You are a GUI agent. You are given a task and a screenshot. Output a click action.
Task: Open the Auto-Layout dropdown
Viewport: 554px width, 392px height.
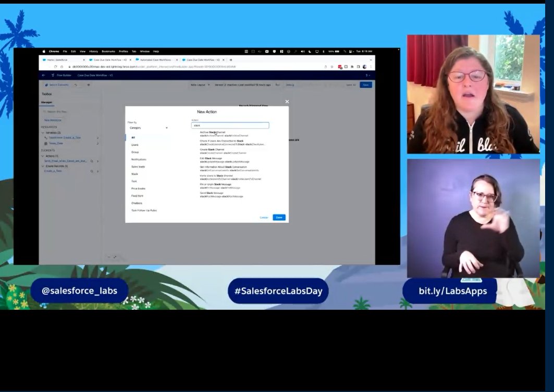200,85
